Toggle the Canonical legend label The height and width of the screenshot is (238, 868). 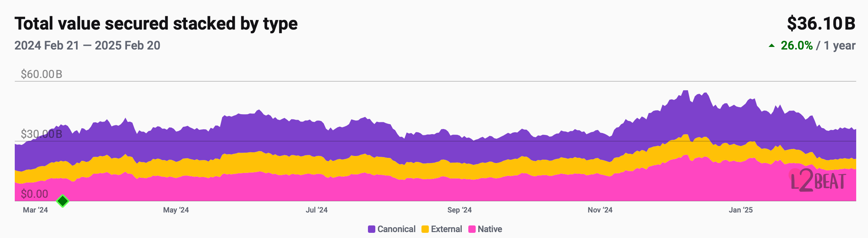click(396, 229)
